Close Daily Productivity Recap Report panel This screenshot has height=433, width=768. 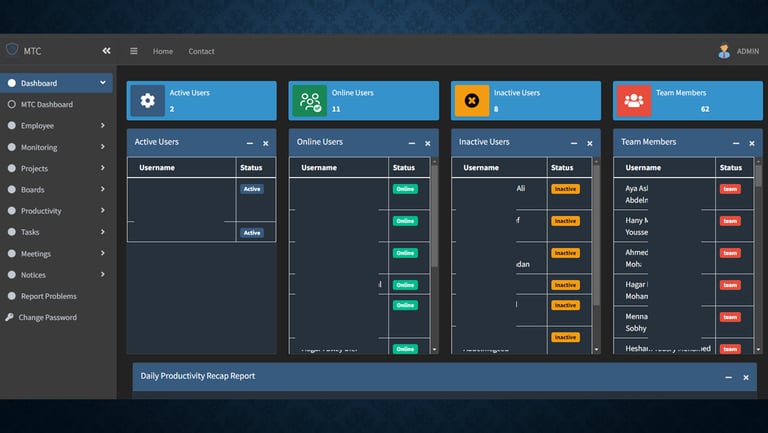click(x=746, y=377)
